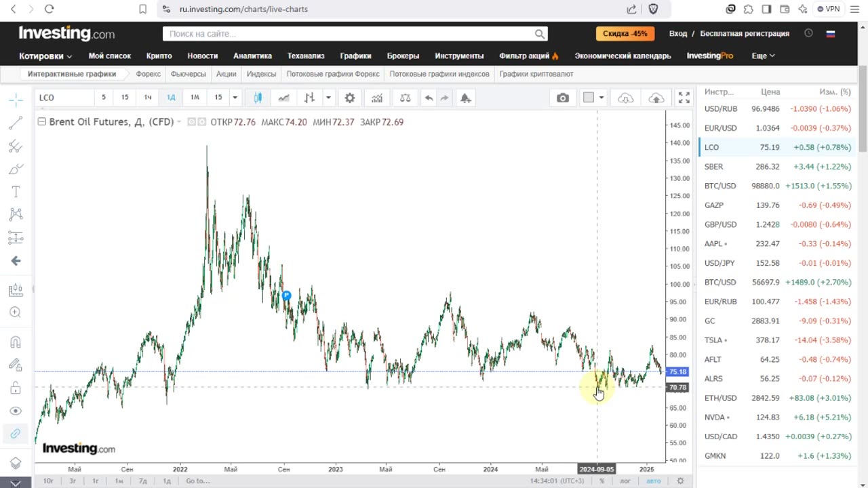
Task: Select the brush drawing tool
Action: click(x=16, y=169)
